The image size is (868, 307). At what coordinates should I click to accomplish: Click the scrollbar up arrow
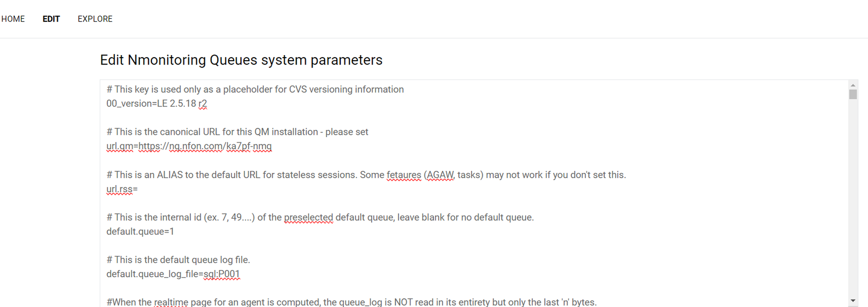(853, 85)
